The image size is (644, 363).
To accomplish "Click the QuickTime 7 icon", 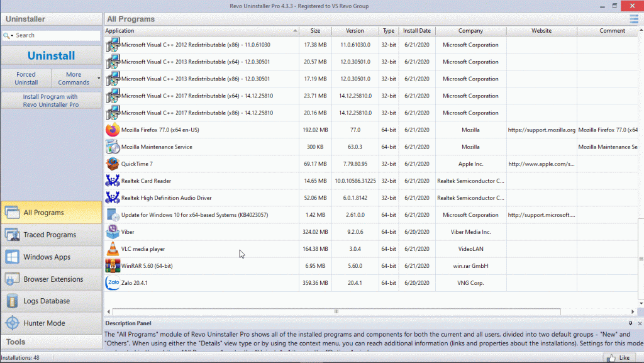I will (x=113, y=164).
